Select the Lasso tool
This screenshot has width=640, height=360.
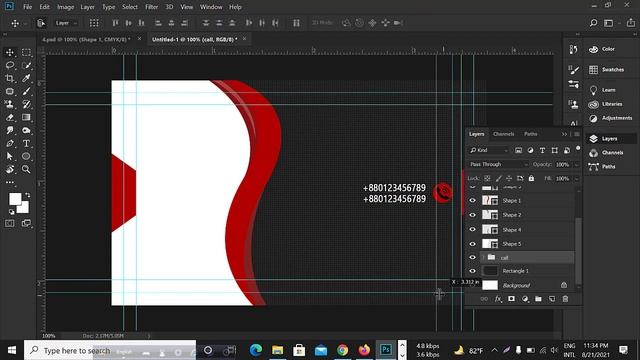pyautogui.click(x=10, y=65)
